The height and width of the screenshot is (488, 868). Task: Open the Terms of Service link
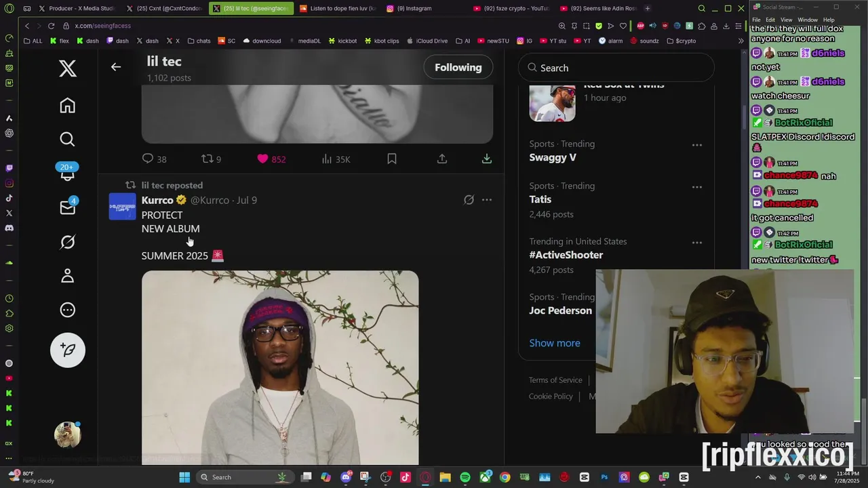(555, 380)
